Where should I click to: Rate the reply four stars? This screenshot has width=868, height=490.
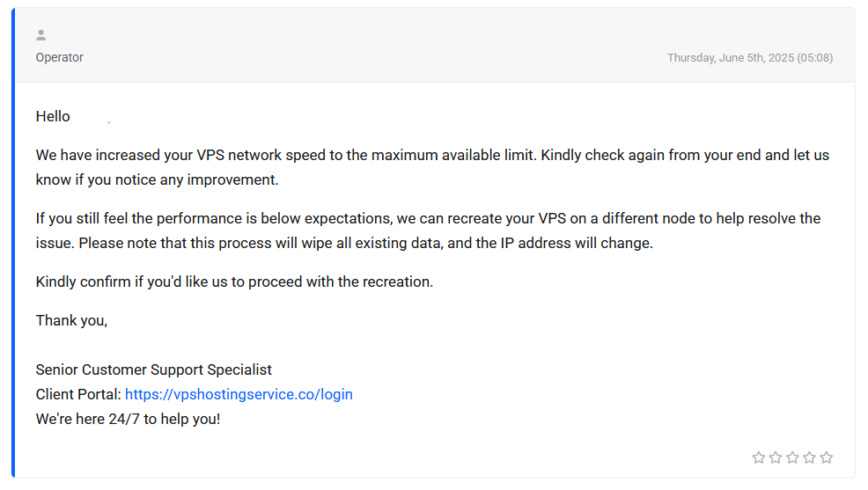809,457
